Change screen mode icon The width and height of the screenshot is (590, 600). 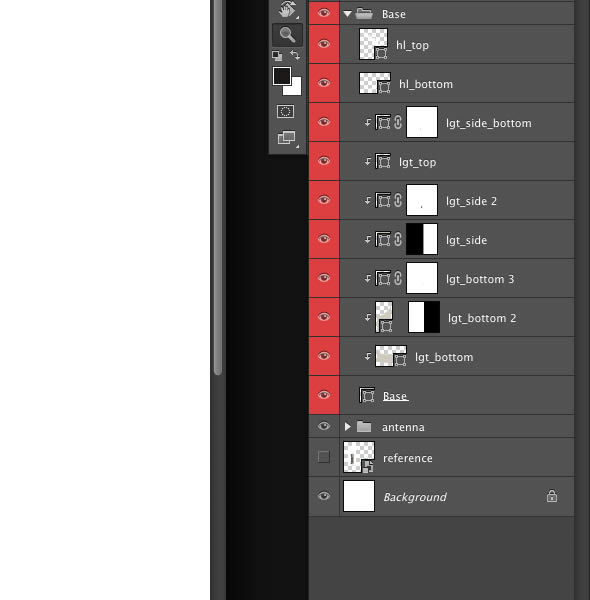[x=287, y=138]
